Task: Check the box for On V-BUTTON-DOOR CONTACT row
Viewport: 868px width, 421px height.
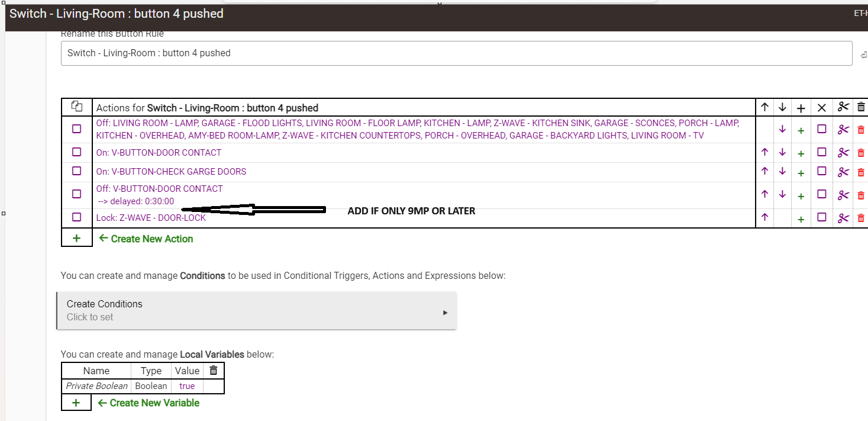Action: [76, 152]
